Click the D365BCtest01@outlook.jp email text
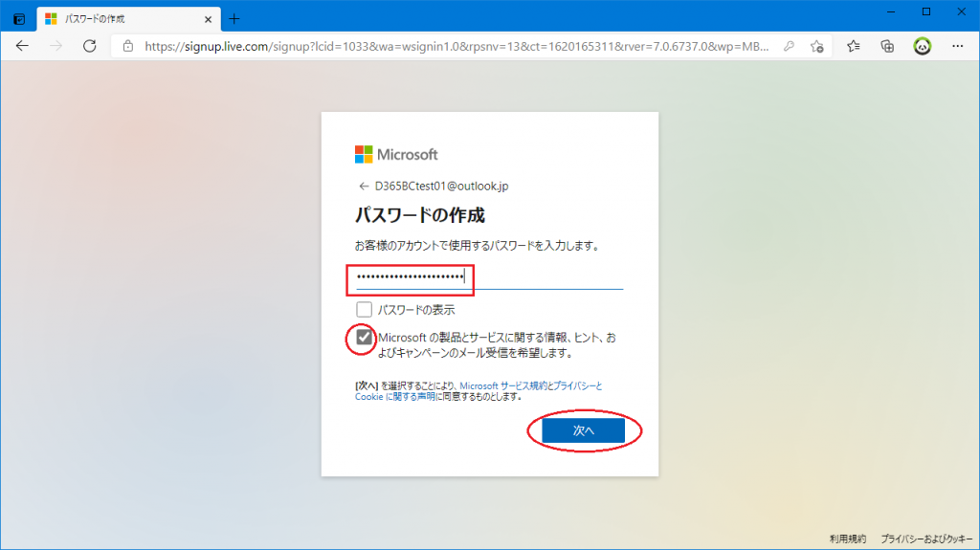980x550 pixels. 441,187
